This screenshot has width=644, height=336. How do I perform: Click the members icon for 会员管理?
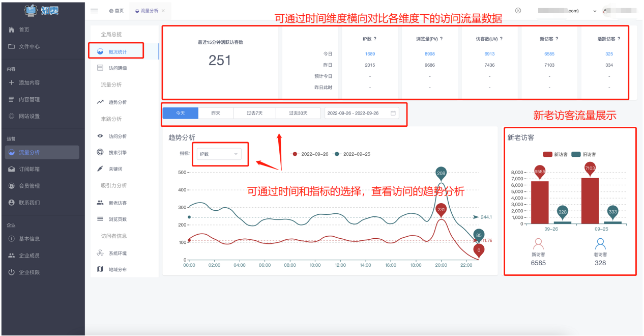tap(12, 186)
